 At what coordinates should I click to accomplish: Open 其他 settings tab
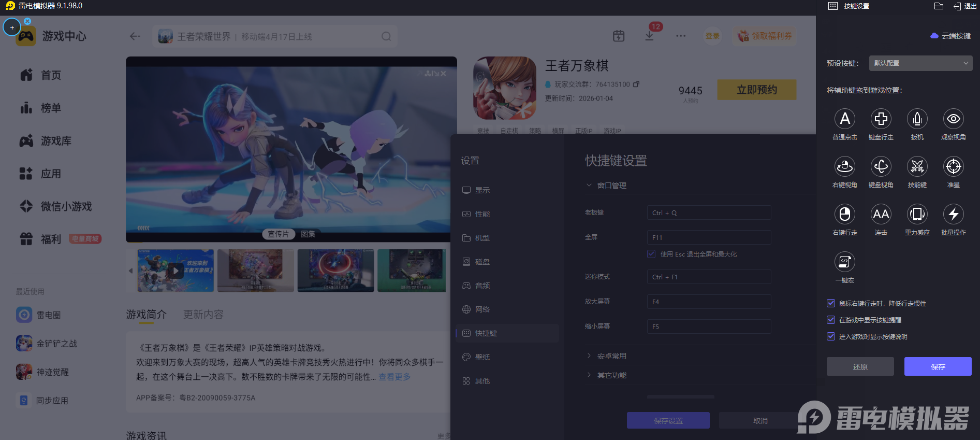pyautogui.click(x=507, y=381)
